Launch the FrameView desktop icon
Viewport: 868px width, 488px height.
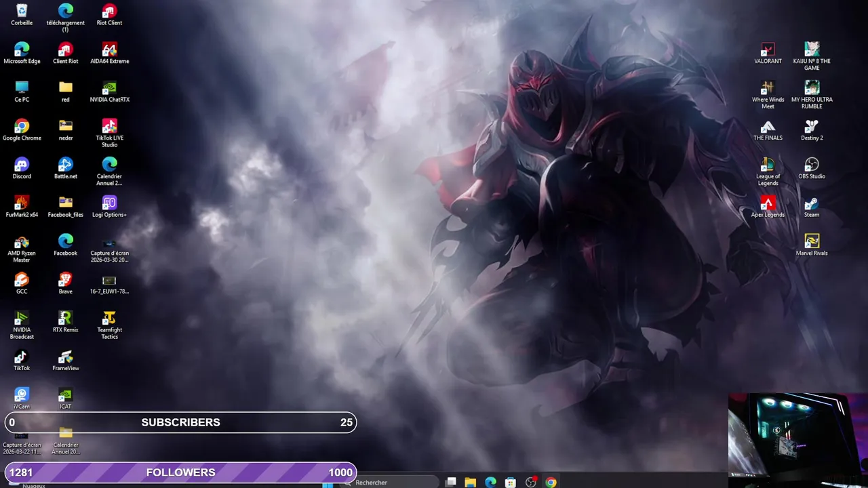pyautogui.click(x=66, y=357)
